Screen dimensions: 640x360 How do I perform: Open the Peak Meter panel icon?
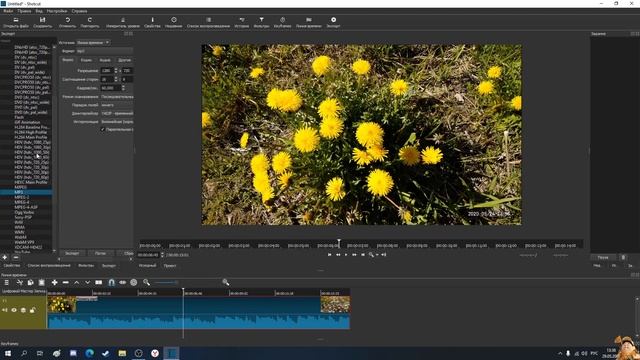click(x=122, y=20)
